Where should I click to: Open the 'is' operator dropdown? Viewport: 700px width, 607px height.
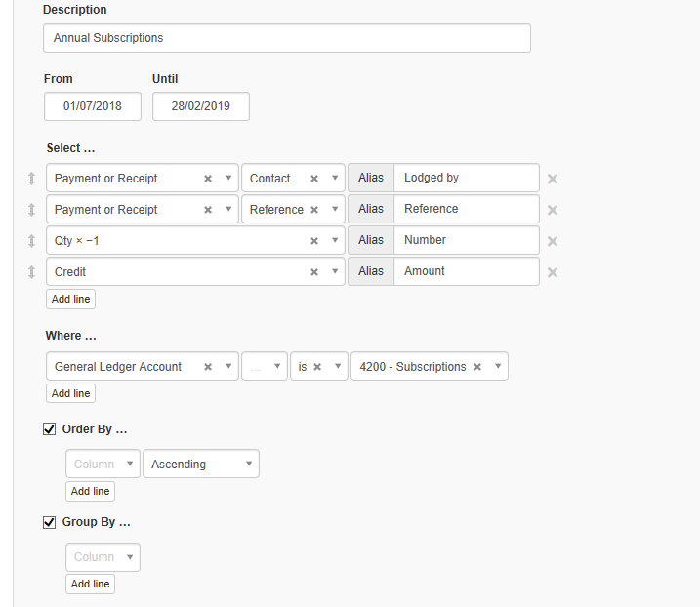[x=319, y=367]
